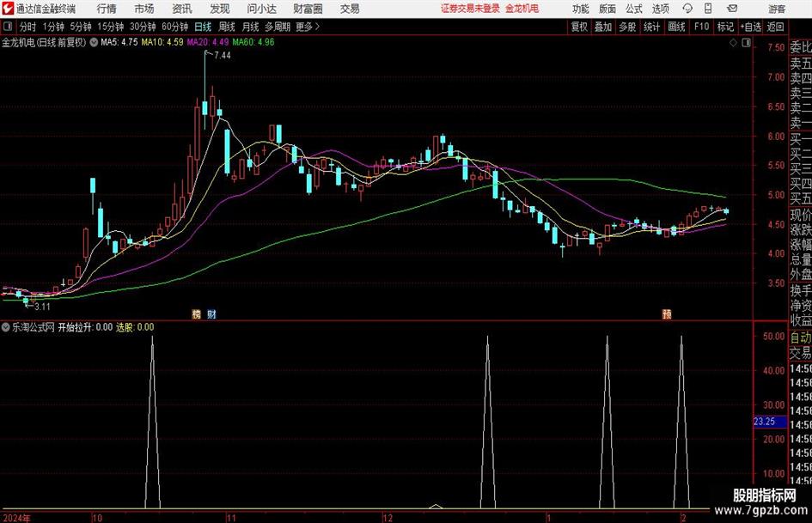Click the 证券交易未登录 status link
The image size is (812, 523).
470,9
